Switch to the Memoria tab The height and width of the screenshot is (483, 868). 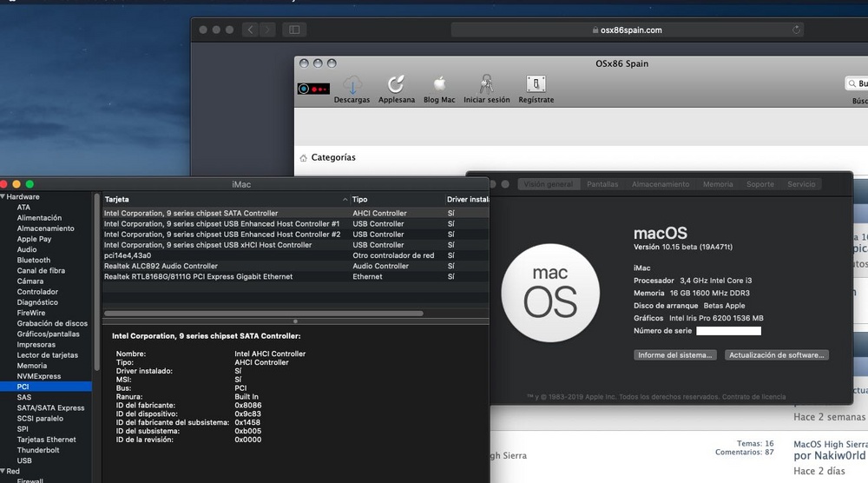click(x=718, y=184)
